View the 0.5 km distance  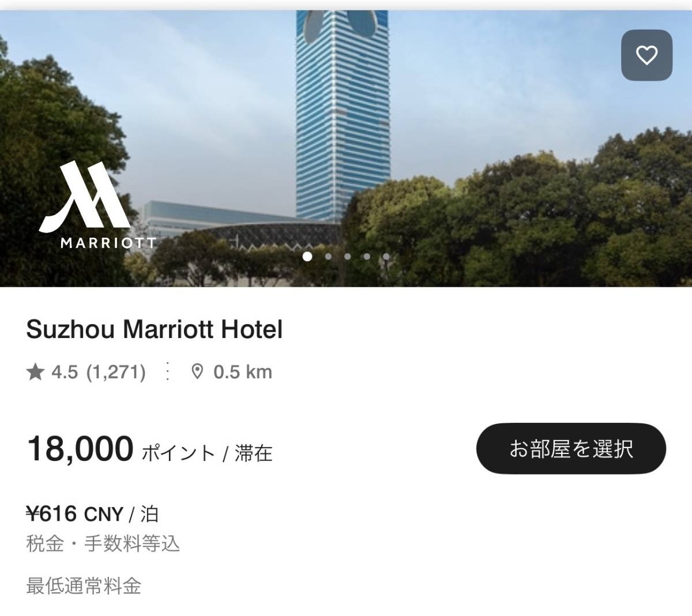tap(243, 372)
